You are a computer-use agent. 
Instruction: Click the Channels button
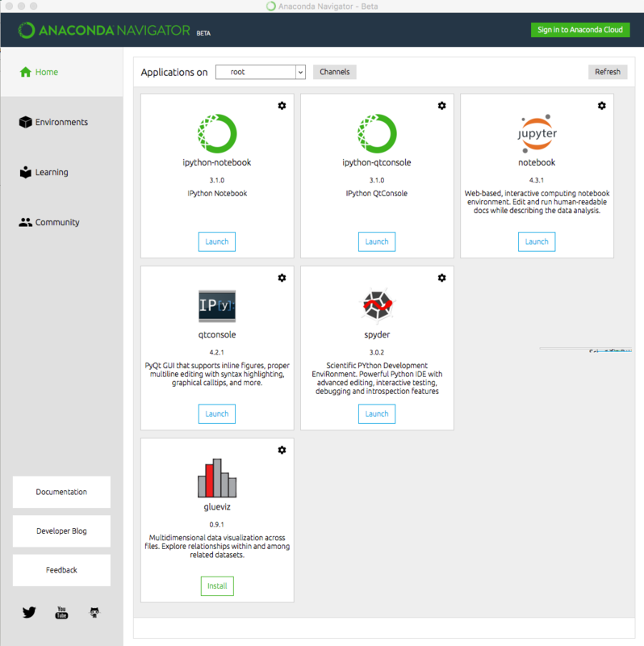(x=334, y=72)
